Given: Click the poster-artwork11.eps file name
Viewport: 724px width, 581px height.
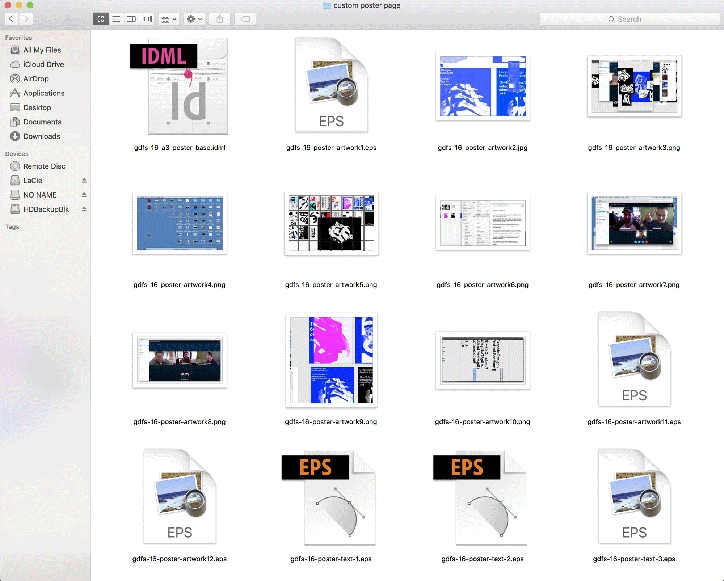Looking at the screenshot, I should click(x=634, y=422).
